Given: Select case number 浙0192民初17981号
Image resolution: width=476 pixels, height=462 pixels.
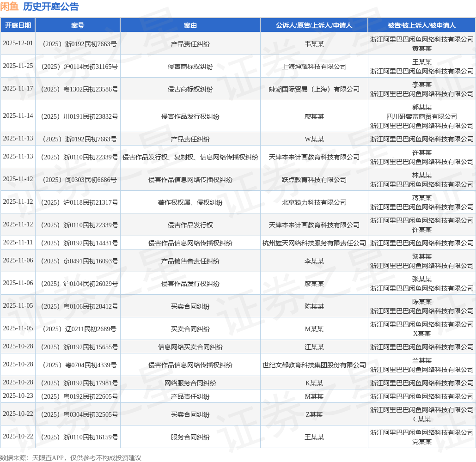Looking at the screenshot, I should click(x=79, y=383).
